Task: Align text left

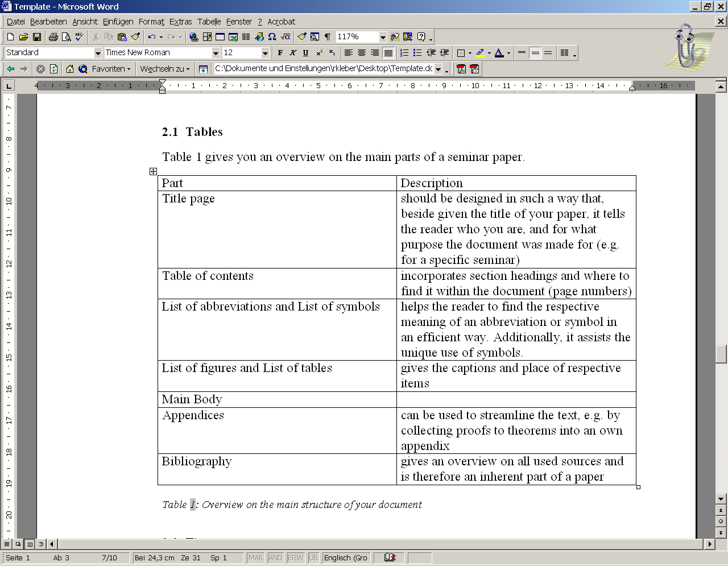Action: point(349,53)
